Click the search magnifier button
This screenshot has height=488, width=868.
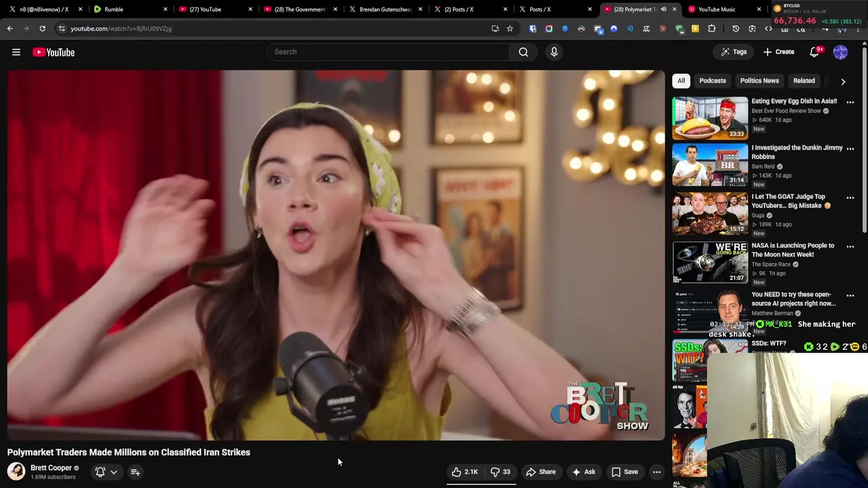[x=524, y=52]
